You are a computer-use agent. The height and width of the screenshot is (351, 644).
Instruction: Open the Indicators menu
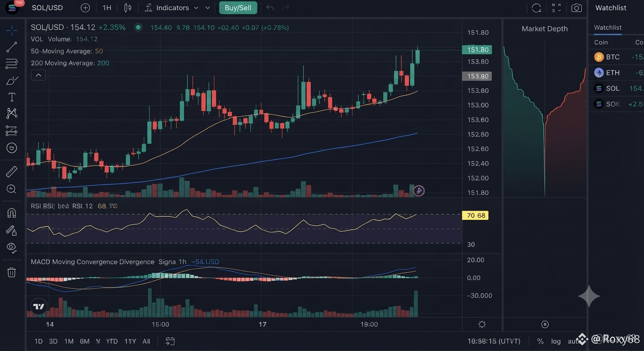click(168, 8)
